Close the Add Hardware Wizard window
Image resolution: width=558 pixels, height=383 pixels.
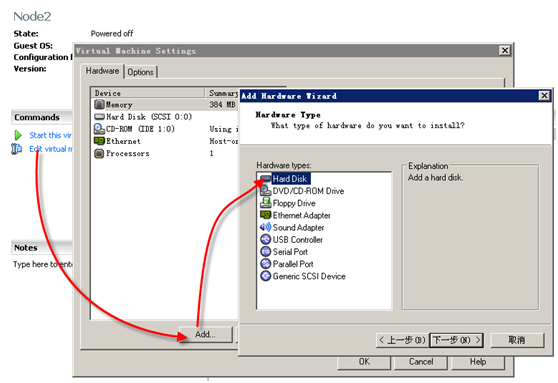(544, 95)
